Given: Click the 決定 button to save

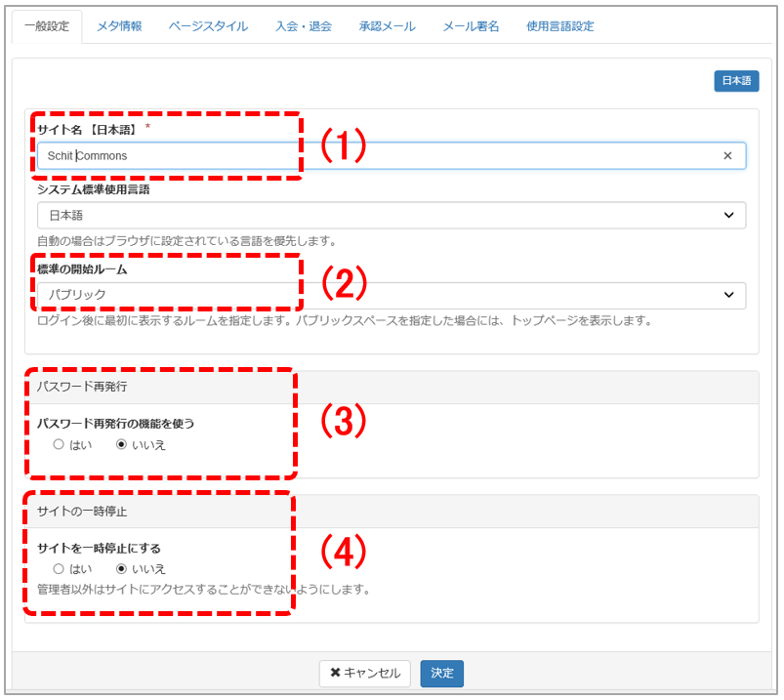Looking at the screenshot, I should tap(441, 674).
